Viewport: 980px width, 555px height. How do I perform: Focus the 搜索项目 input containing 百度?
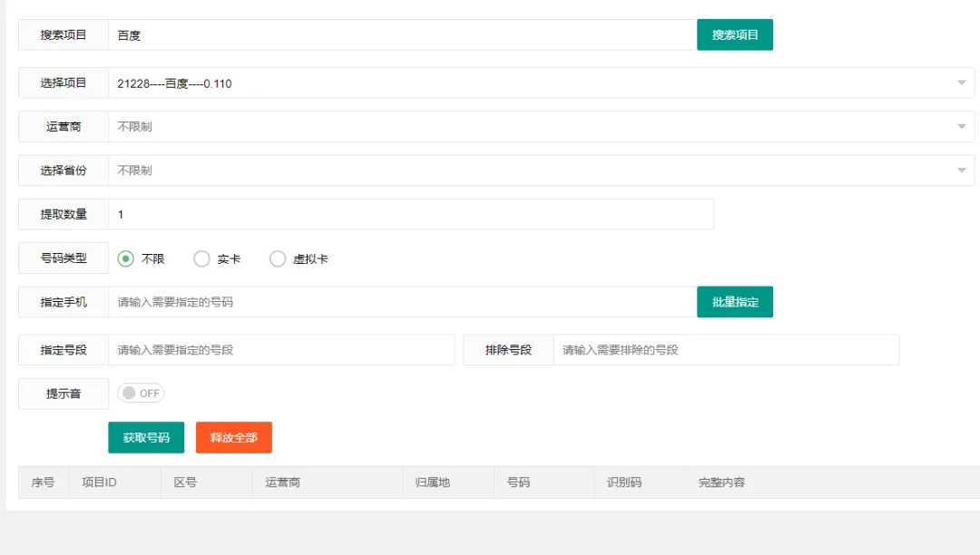(401, 35)
